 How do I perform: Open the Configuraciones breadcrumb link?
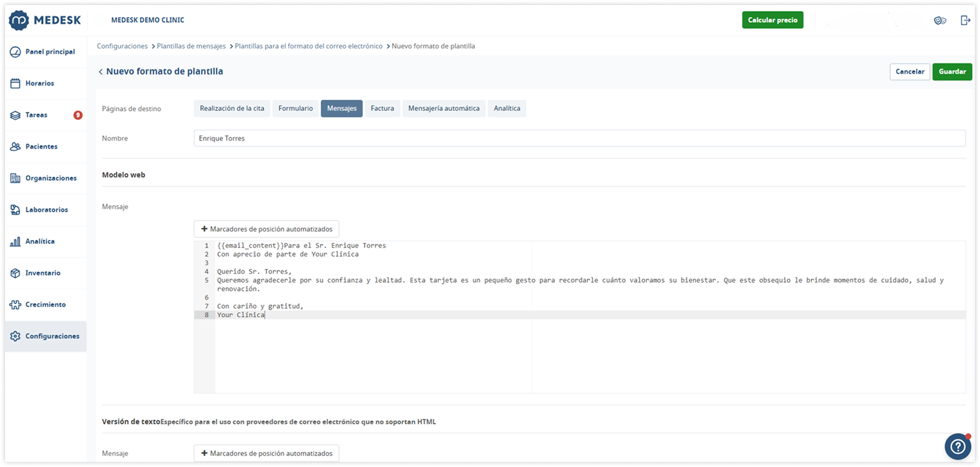click(122, 46)
